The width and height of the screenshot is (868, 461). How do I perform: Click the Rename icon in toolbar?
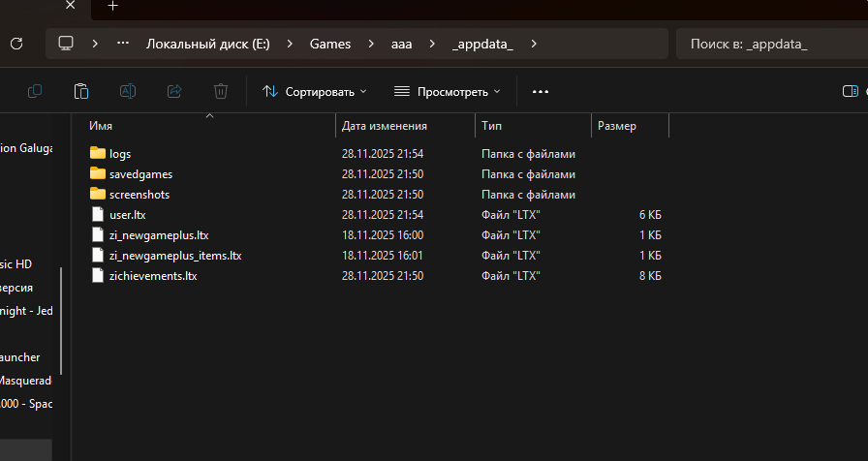[128, 91]
